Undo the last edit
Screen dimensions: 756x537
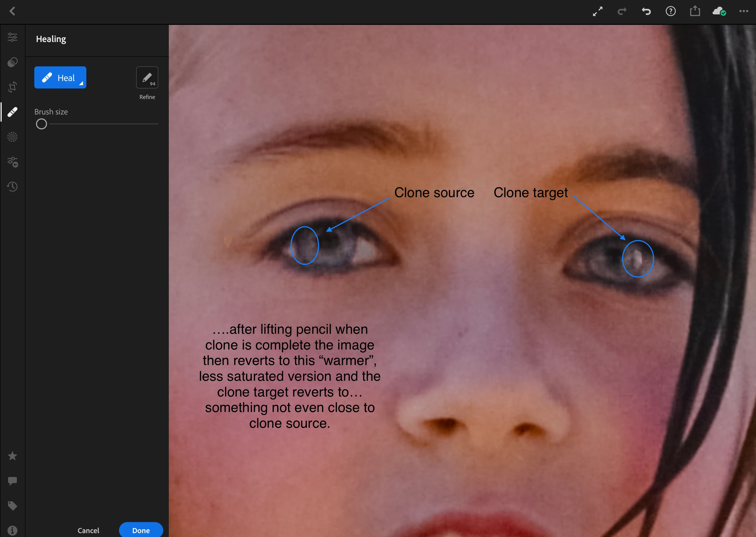click(x=646, y=12)
